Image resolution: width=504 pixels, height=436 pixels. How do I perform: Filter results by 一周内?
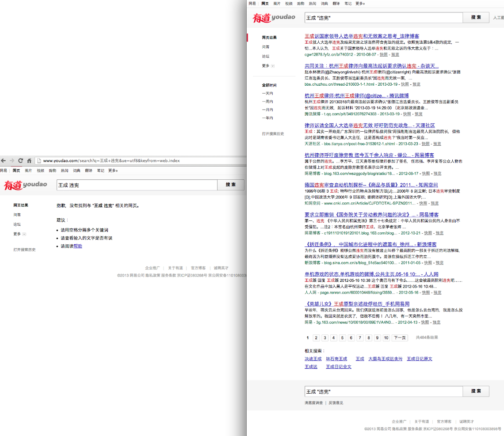click(x=267, y=102)
